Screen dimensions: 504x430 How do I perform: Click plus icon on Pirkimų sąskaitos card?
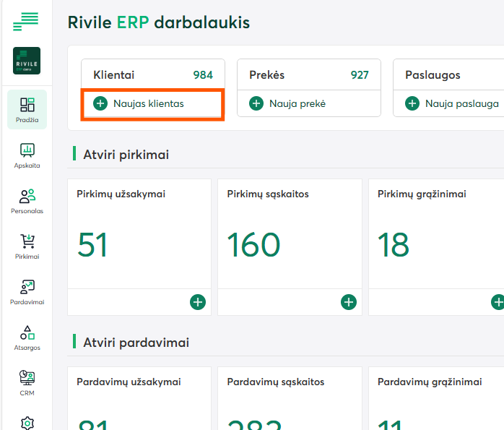click(x=349, y=302)
